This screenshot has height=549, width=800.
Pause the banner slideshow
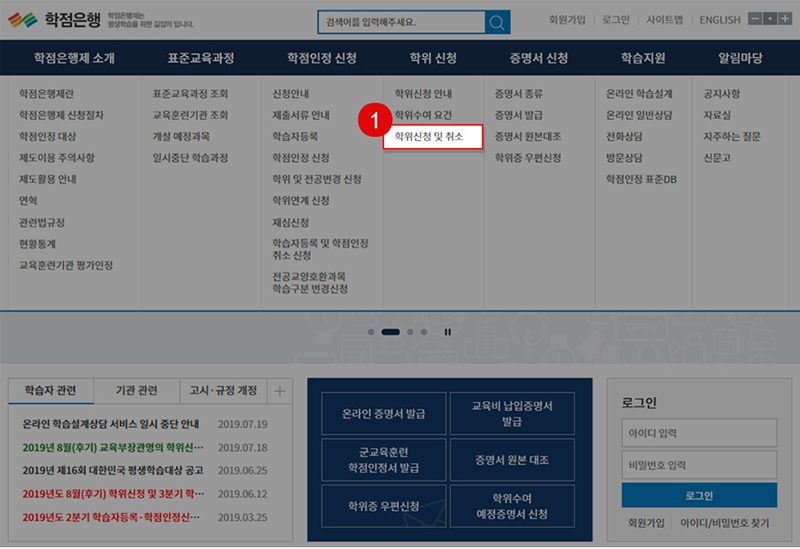tap(448, 331)
